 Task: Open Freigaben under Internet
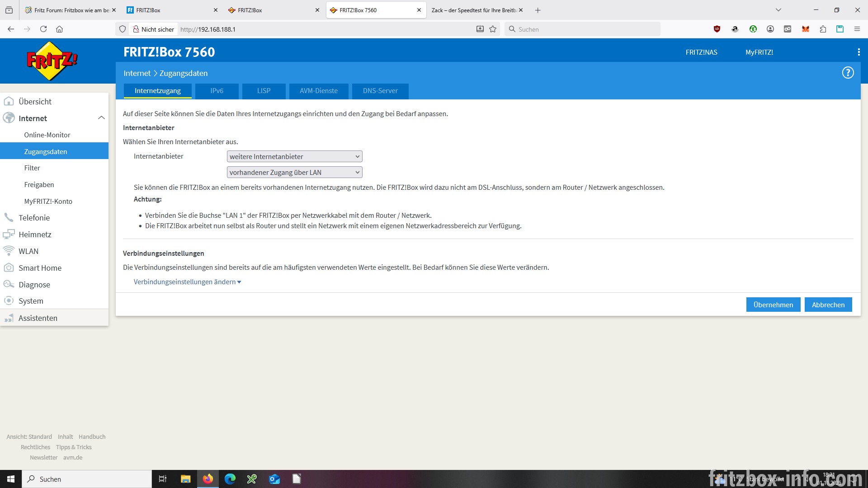coord(54,185)
